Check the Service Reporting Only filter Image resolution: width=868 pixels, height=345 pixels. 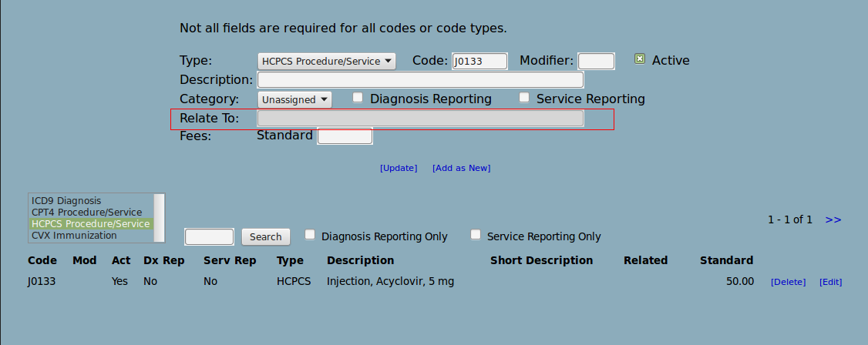476,235
